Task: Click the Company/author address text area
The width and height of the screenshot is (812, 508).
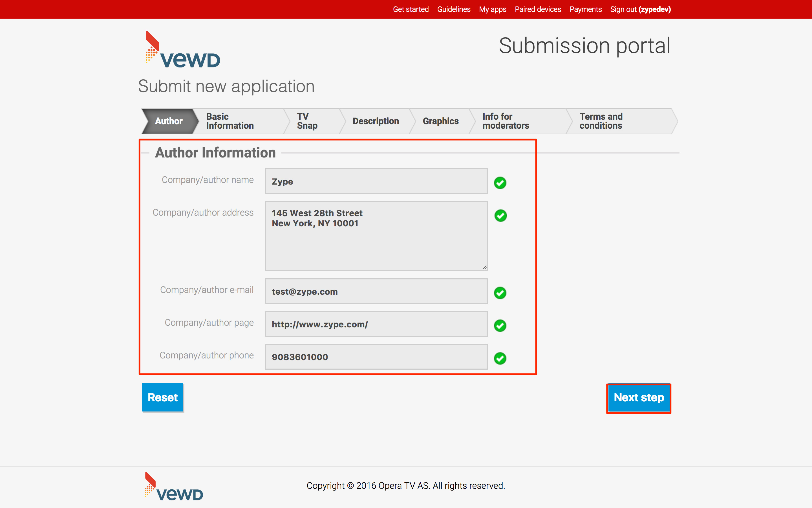Action: (x=376, y=236)
